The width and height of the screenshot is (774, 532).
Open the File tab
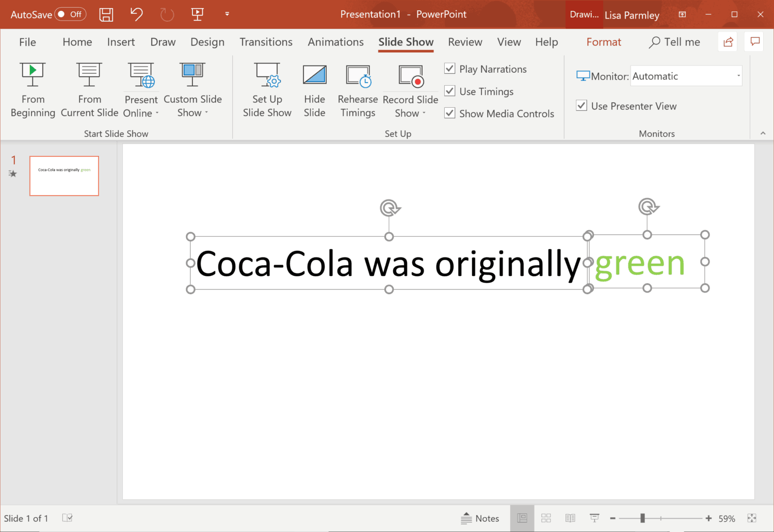(27, 42)
